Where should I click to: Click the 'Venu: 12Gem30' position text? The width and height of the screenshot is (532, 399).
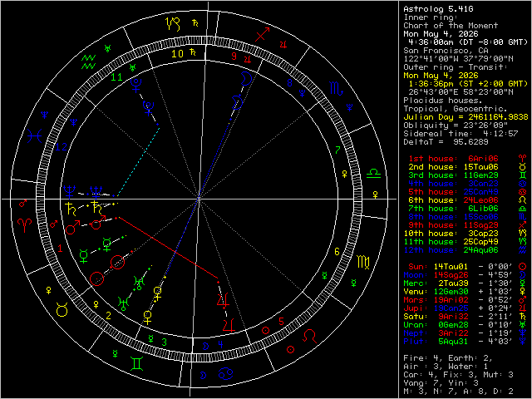436,292
